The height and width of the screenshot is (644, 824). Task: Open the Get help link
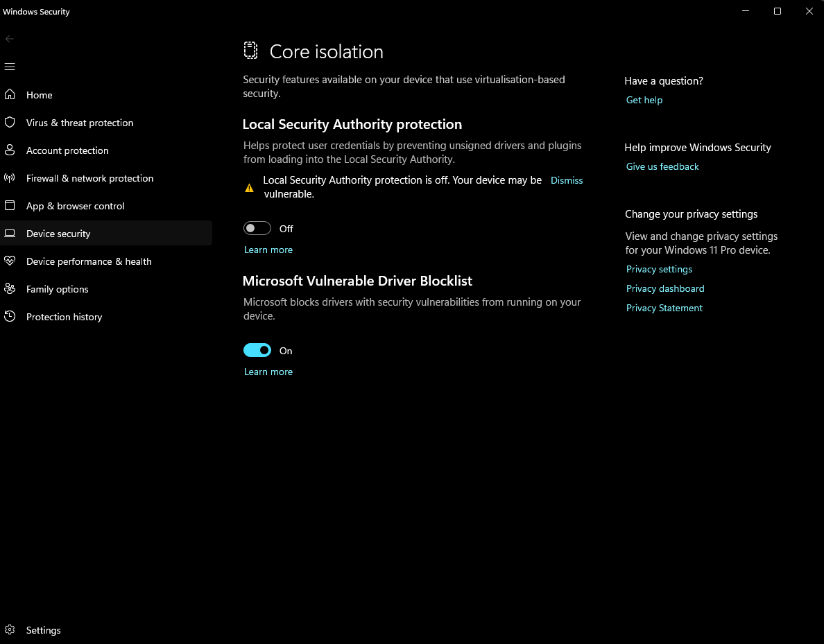coord(644,100)
